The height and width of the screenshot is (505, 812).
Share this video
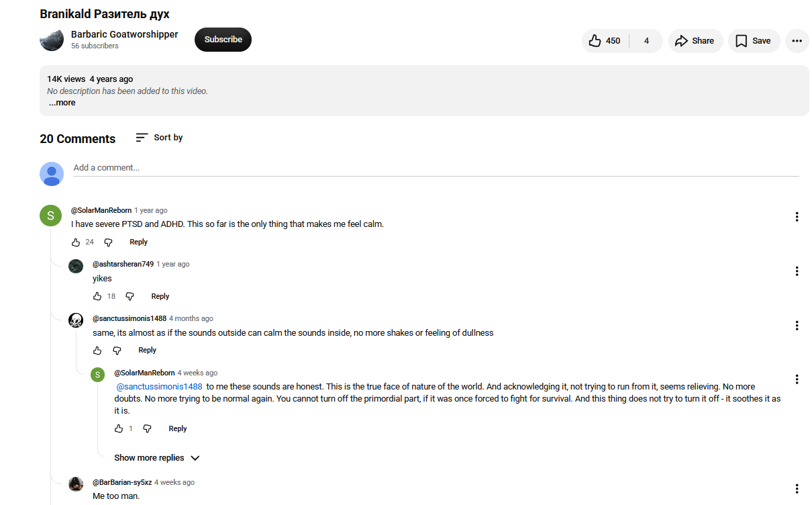pos(695,41)
